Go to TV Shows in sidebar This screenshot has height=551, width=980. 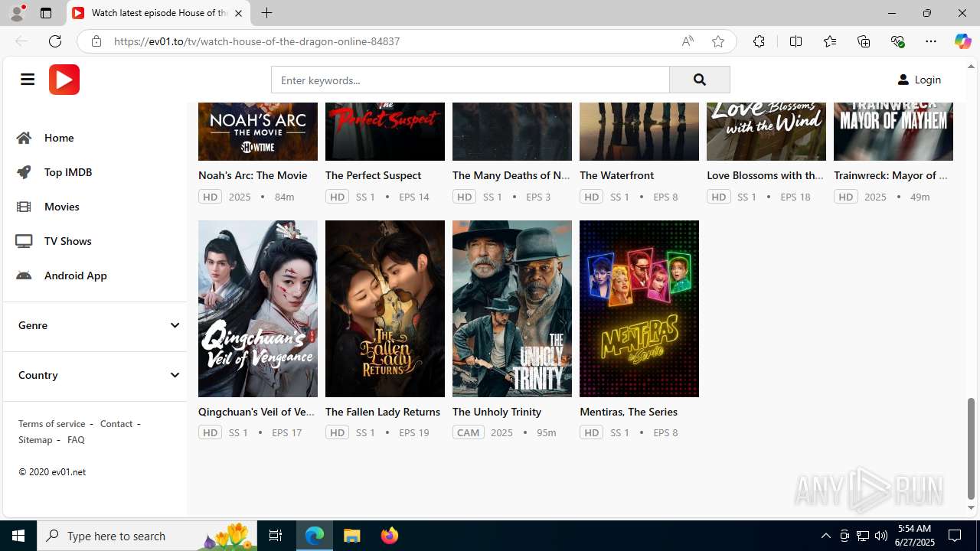pyautogui.click(x=67, y=241)
